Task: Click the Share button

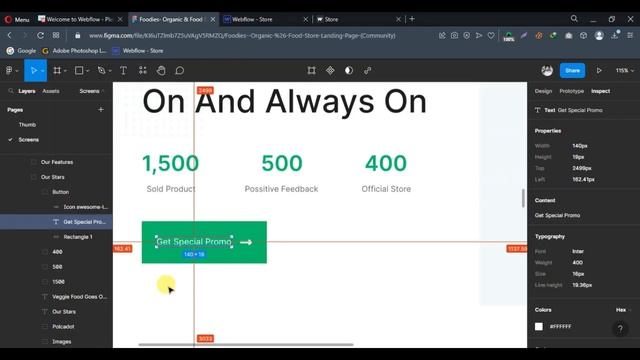Action: click(x=572, y=71)
